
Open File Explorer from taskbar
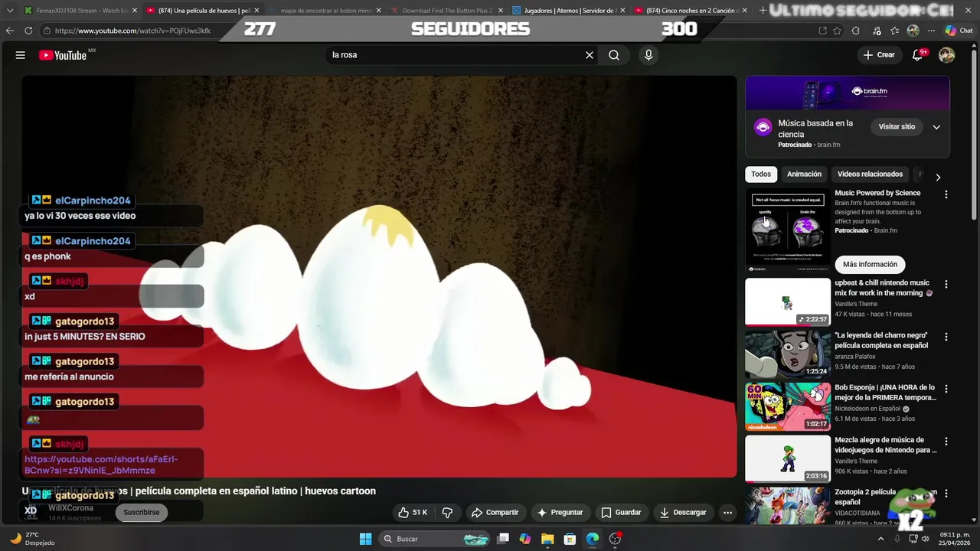point(547,539)
